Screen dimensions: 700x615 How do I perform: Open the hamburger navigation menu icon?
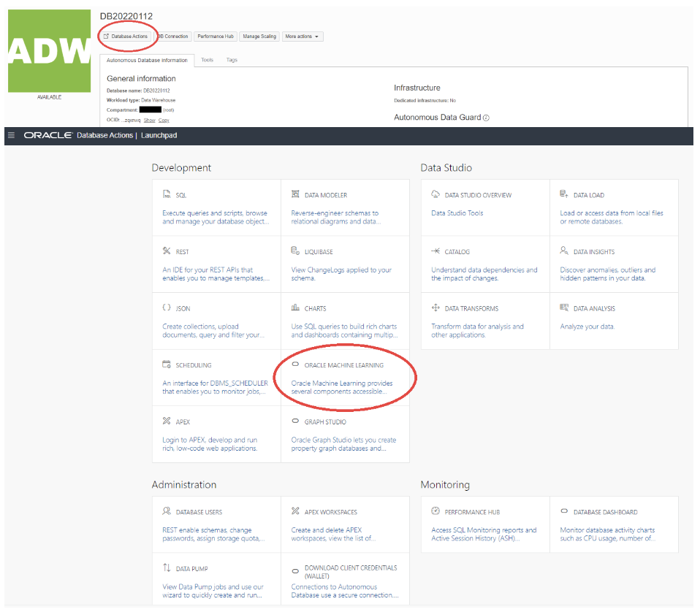pyautogui.click(x=11, y=135)
